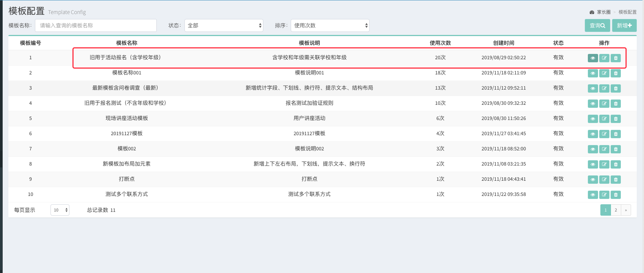
Task: Open the 家长圈 breadcrumb link
Action: pyautogui.click(x=603, y=12)
